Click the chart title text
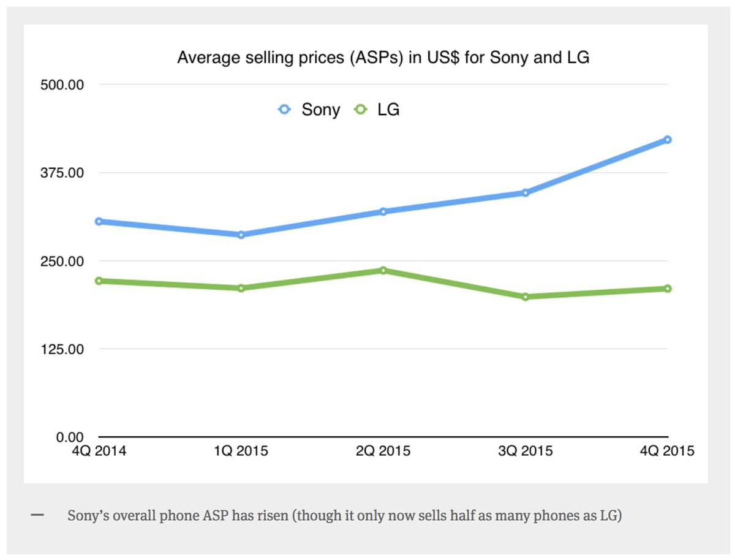Viewport: 735px width, 560px height. (x=383, y=58)
